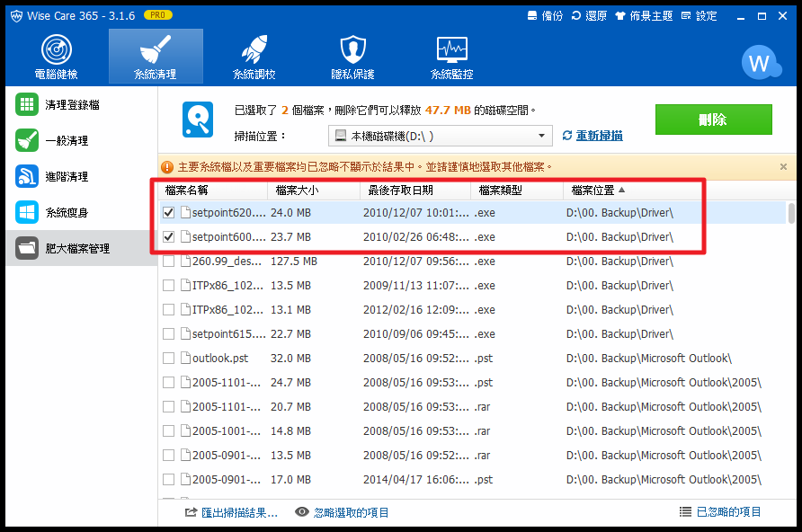This screenshot has height=532, width=802.
Task: Tick the 260.99_des file checkbox
Action: click(169, 262)
